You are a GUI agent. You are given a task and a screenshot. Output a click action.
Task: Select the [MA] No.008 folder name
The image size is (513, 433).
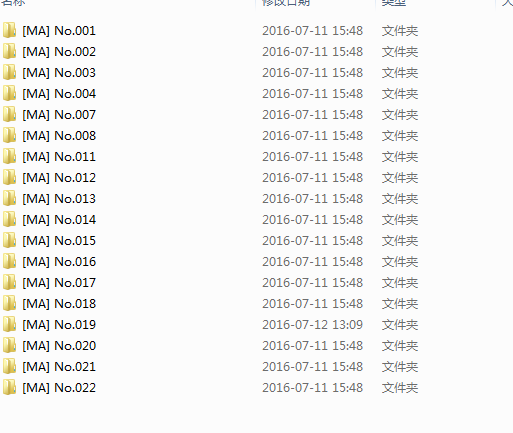(59, 136)
